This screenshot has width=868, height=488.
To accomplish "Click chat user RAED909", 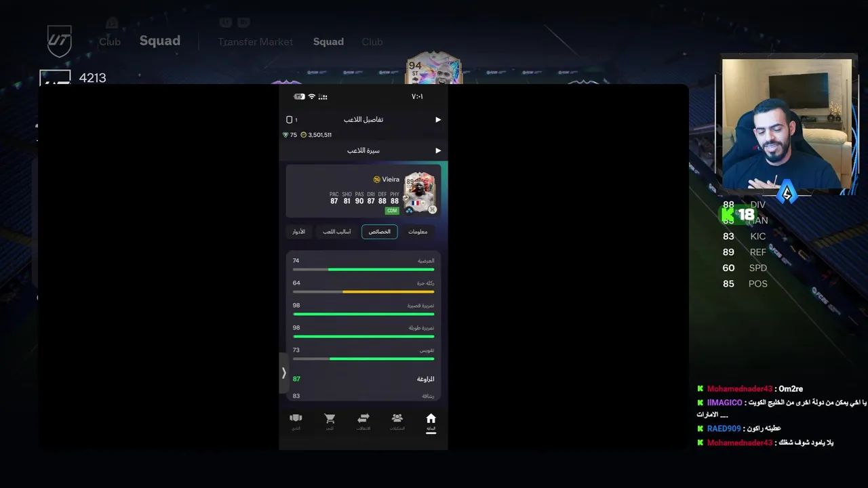I will click(x=724, y=429).
